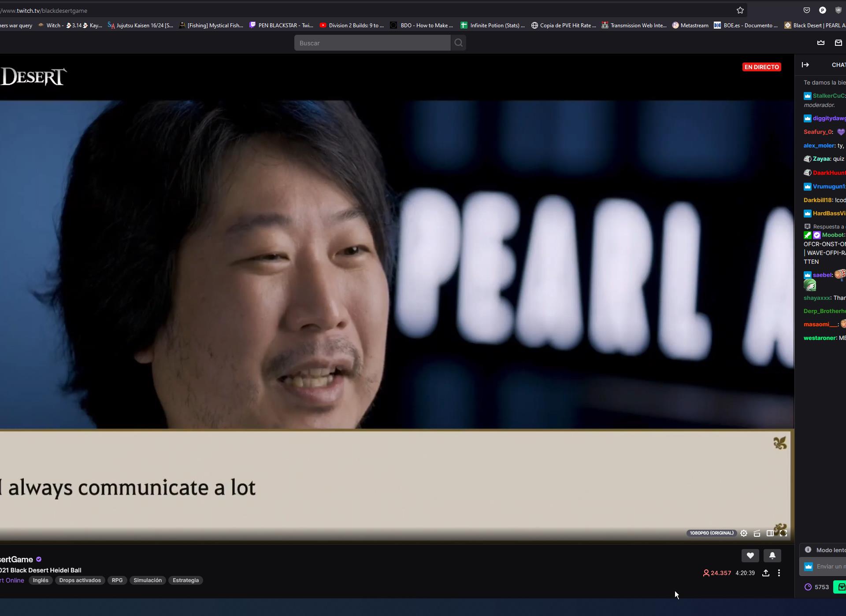Open the Metastream bookmark
Image resolution: width=846 pixels, height=616 pixels.
point(690,26)
